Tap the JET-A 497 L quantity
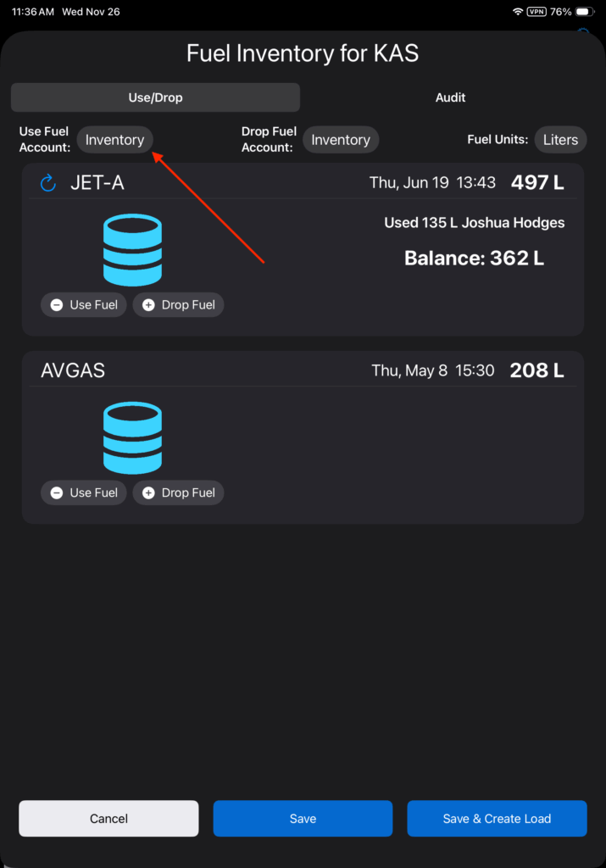 pyautogui.click(x=537, y=182)
